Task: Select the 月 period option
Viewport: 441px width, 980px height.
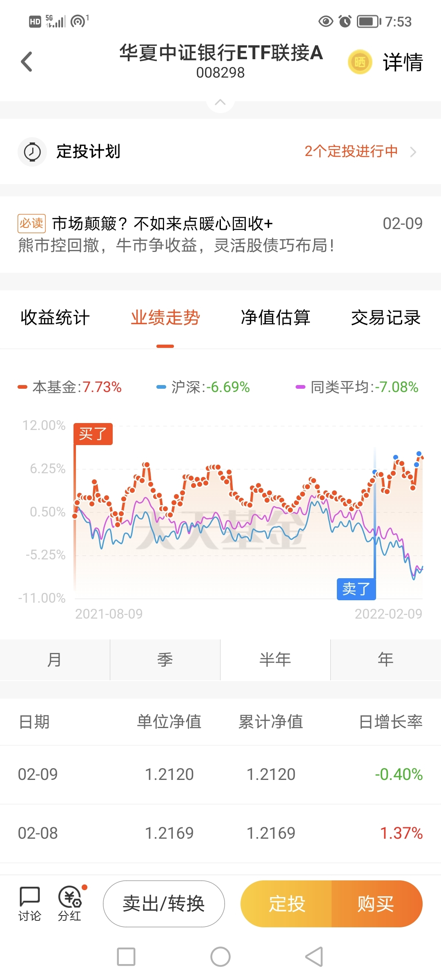Action: (55, 659)
